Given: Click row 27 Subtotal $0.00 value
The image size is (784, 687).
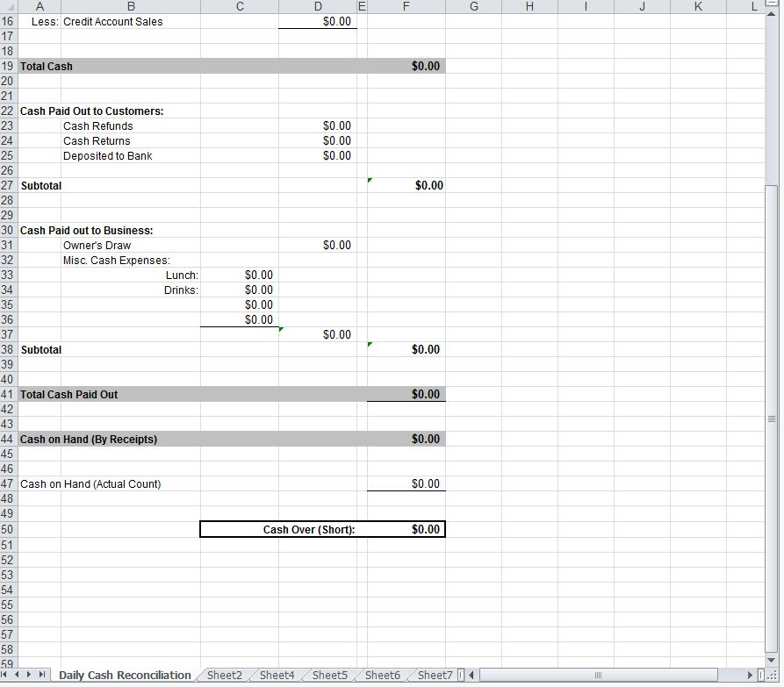Looking at the screenshot, I should point(429,185).
